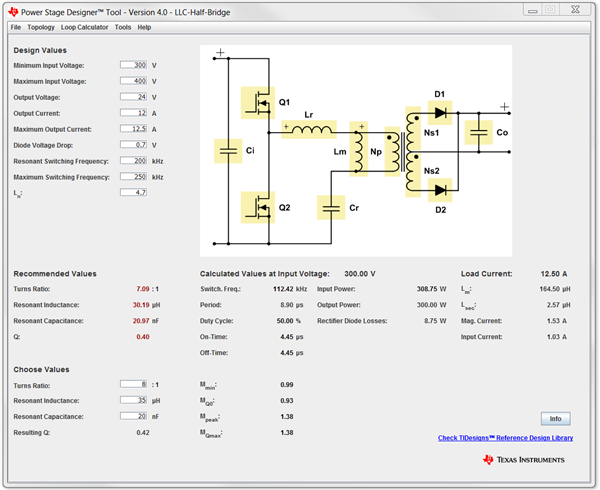Click the Resonant Switching Frequency field
Screen dimensions: 600x490
[134, 161]
